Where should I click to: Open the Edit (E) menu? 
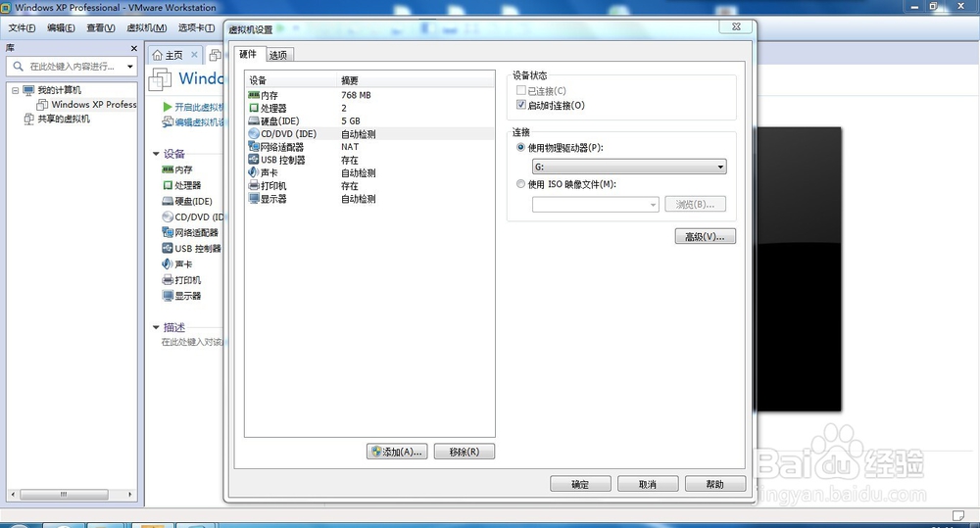pyautogui.click(x=61, y=27)
